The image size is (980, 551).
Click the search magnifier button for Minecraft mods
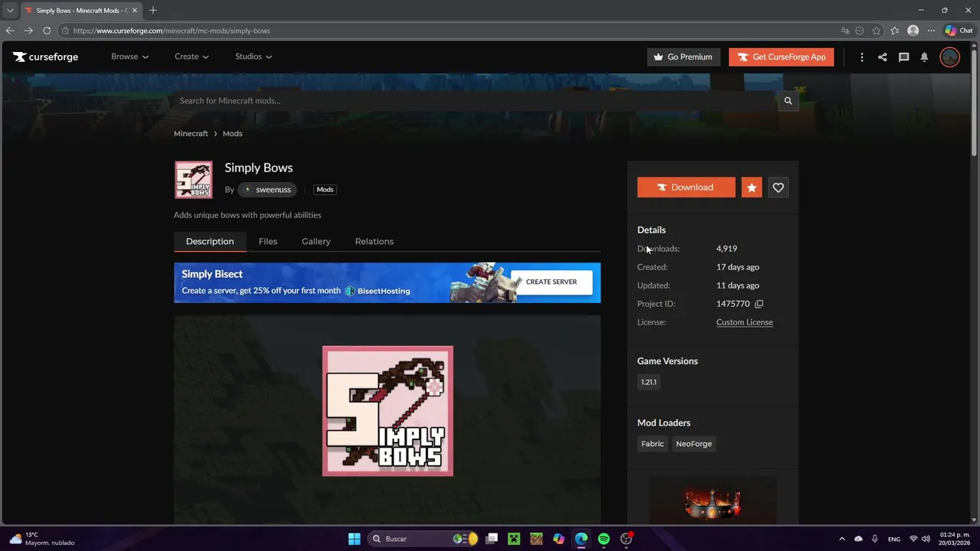pos(788,101)
